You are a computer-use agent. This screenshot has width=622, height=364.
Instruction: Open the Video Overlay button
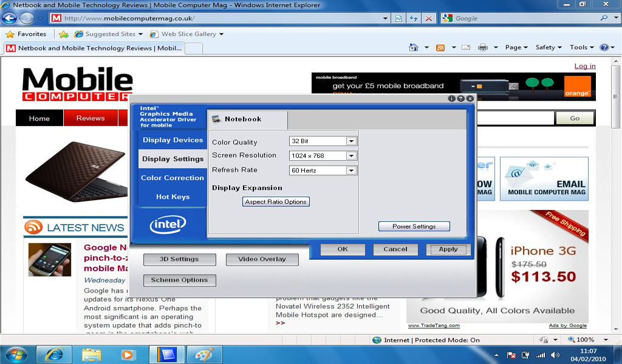click(x=262, y=260)
